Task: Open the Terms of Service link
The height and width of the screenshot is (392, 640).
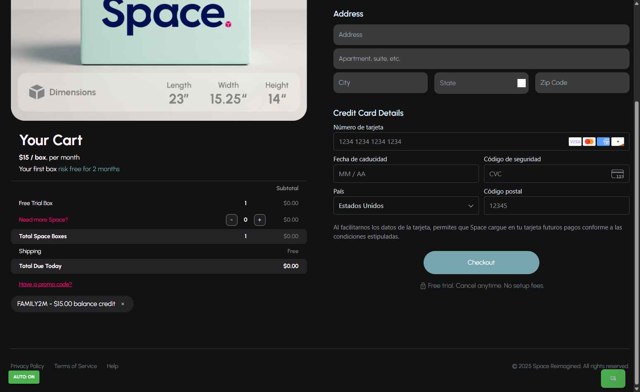Action: tap(76, 366)
